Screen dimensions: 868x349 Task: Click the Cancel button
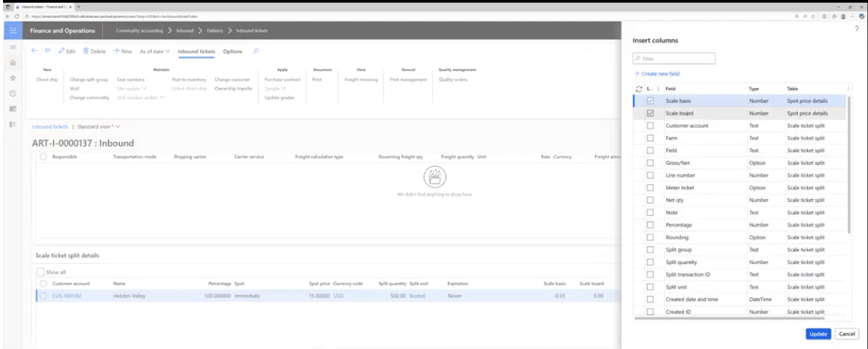click(845, 334)
